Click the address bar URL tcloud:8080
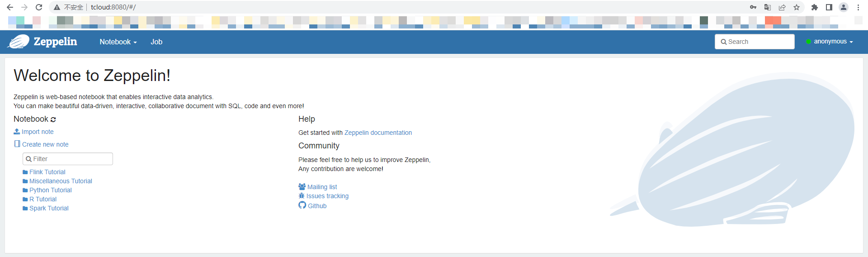This screenshot has height=257, width=868. (x=113, y=7)
